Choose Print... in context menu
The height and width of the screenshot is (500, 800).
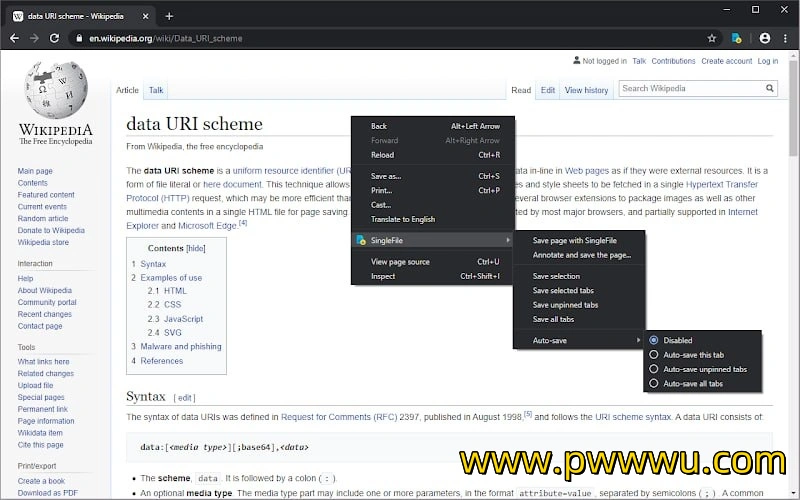[x=433, y=190]
